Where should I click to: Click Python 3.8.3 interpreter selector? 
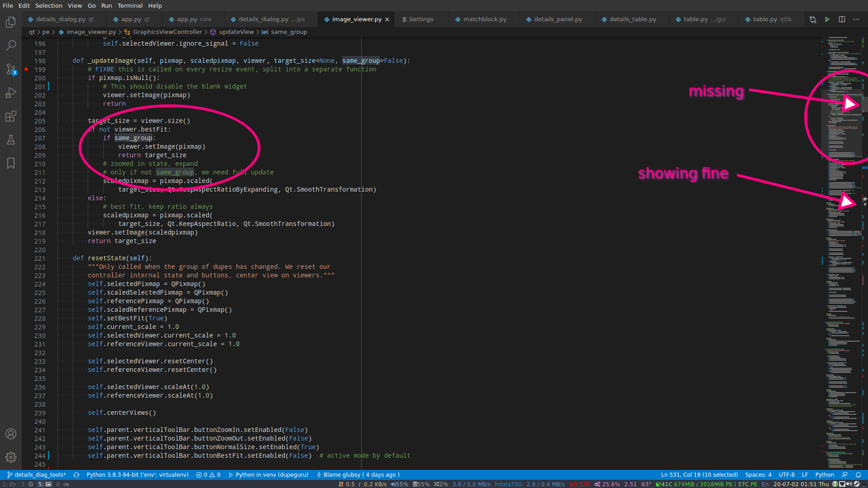pyautogui.click(x=137, y=475)
